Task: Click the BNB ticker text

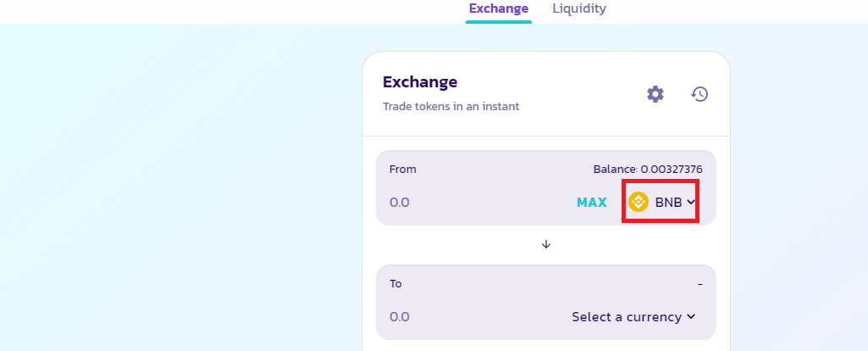Action: 668,203
